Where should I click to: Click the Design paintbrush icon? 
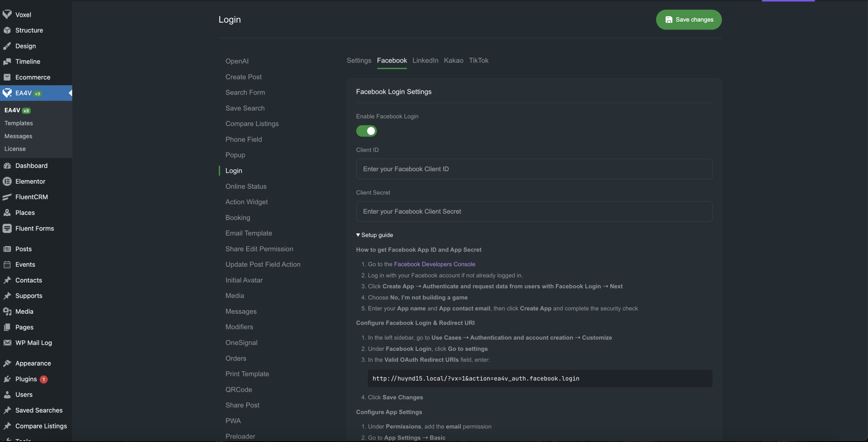pyautogui.click(x=7, y=46)
